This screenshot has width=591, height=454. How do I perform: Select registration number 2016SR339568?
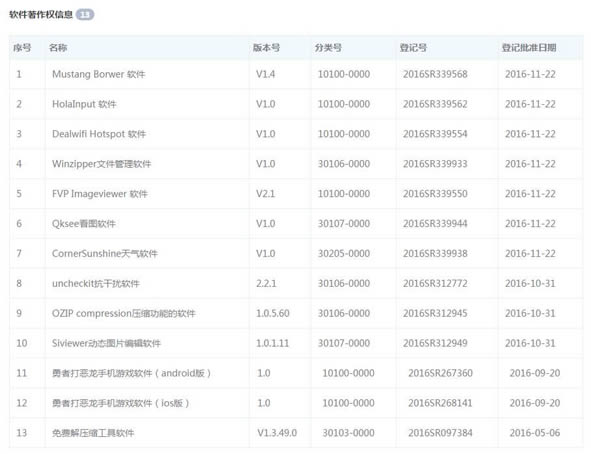point(435,74)
